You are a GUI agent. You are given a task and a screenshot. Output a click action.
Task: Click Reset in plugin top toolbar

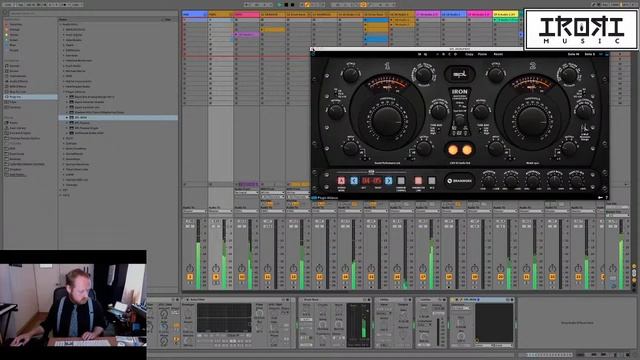tap(498, 54)
